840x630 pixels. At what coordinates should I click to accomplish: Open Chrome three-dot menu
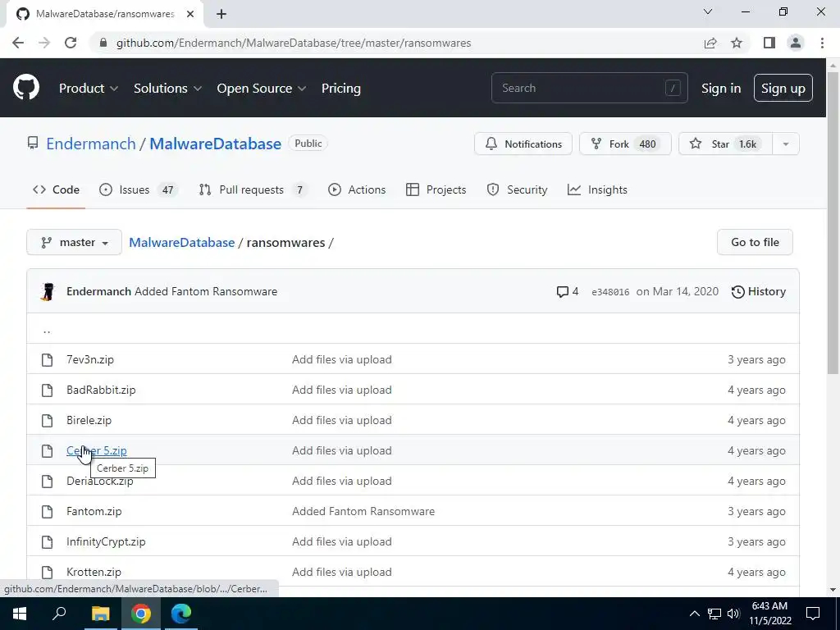[822, 43]
